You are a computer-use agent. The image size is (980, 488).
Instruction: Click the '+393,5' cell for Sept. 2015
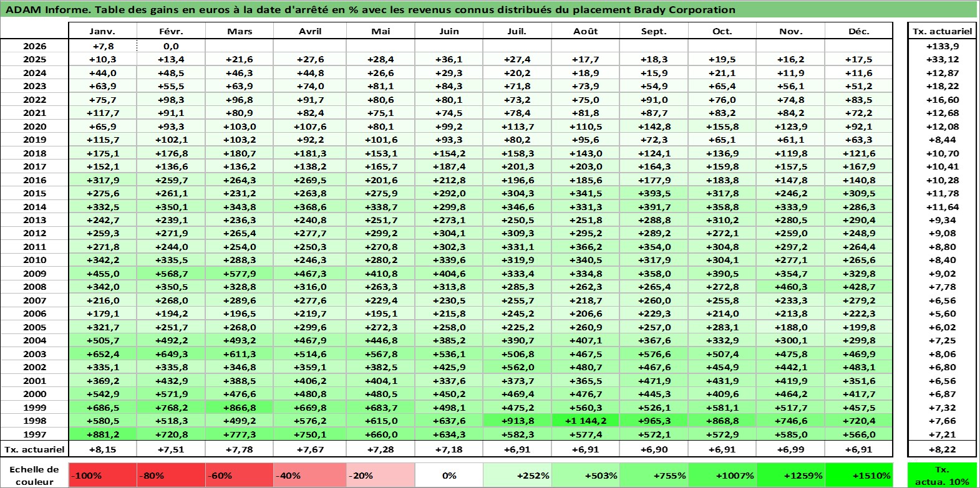pyautogui.click(x=654, y=193)
